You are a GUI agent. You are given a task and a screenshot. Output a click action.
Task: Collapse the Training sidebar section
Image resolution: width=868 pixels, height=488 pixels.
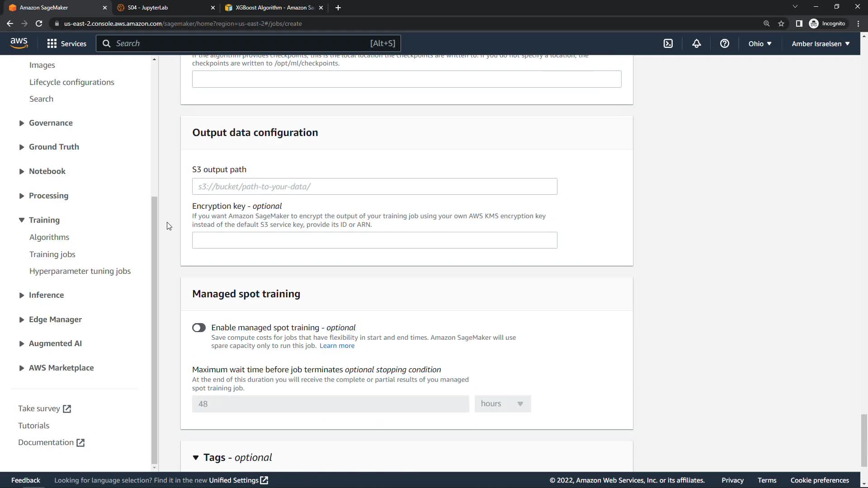click(22, 220)
